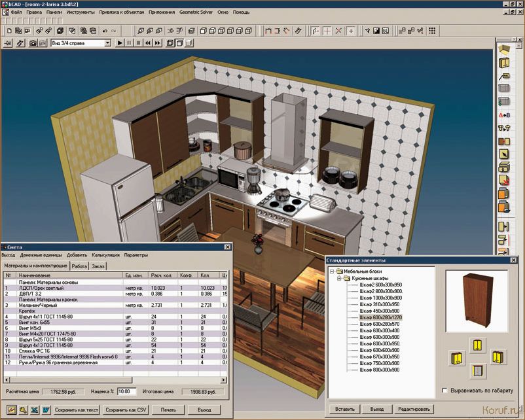525x420 pixels.
Task: Select the bottom cabinet orientation icon
Action: [476, 371]
